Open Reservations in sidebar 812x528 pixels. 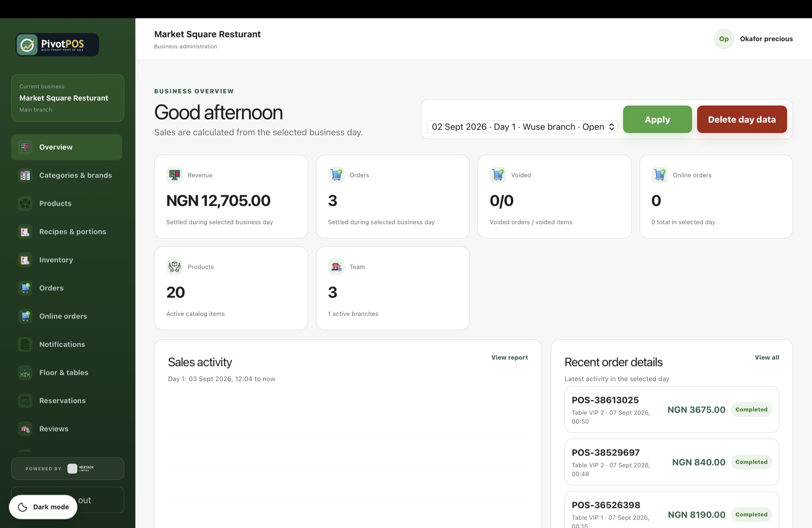(x=66, y=401)
